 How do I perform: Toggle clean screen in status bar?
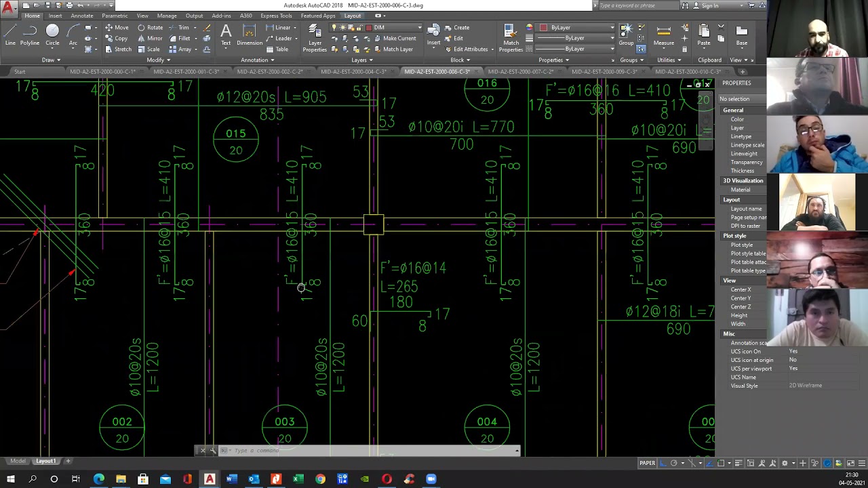pyautogui.click(x=850, y=464)
